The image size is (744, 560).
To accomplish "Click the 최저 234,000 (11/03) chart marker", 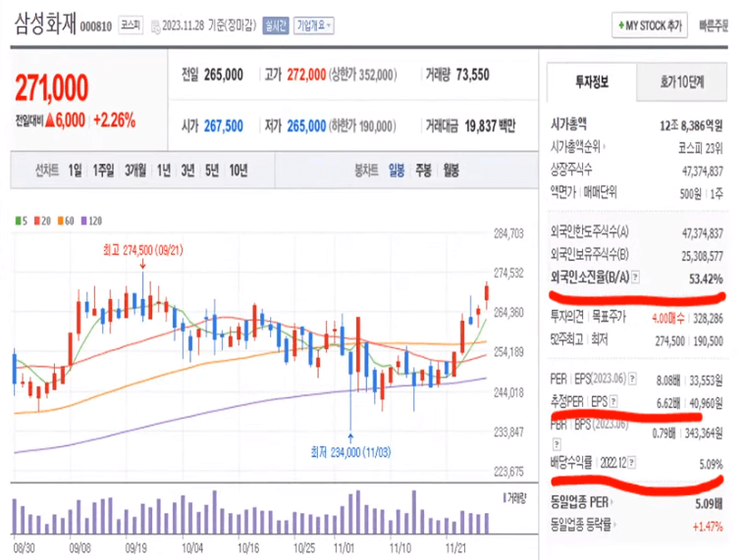I will 350,452.
